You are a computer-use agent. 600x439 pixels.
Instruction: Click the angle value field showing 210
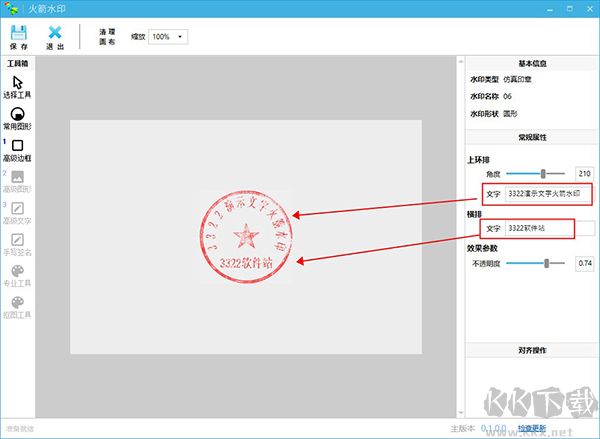coord(584,174)
